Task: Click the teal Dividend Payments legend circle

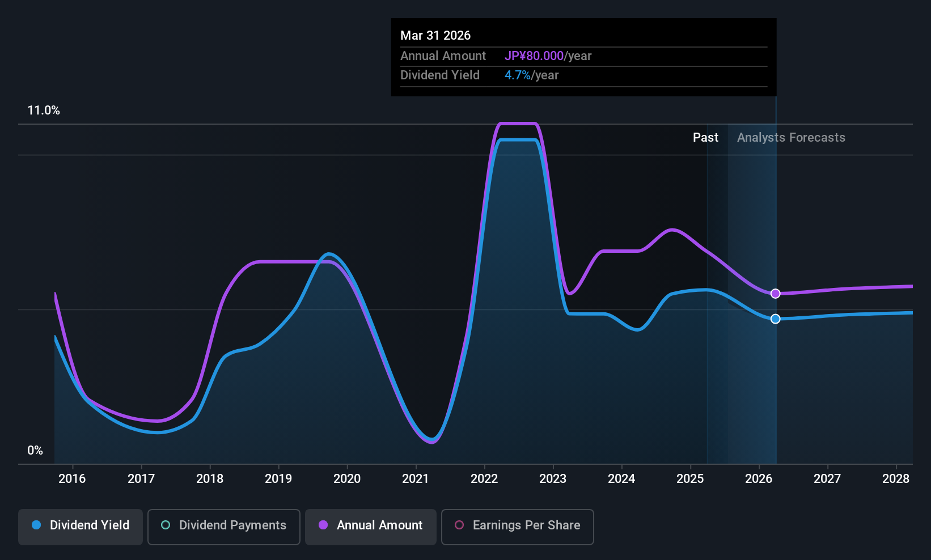Action: coord(166,525)
